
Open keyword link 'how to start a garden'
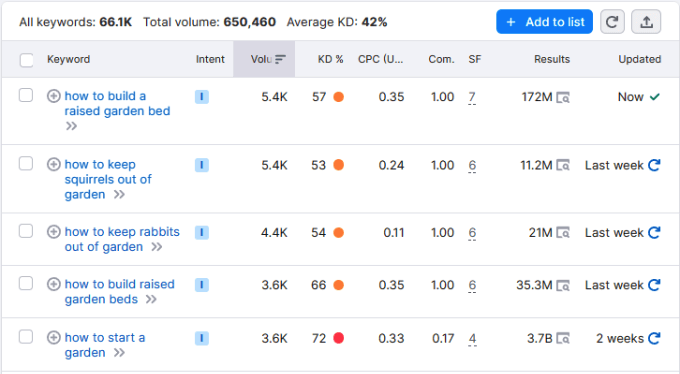(x=105, y=345)
